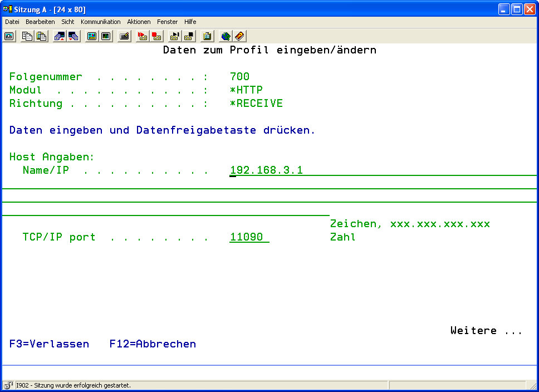This screenshot has height=392, width=539.
Task: Open the globe support icon
Action: tap(226, 36)
